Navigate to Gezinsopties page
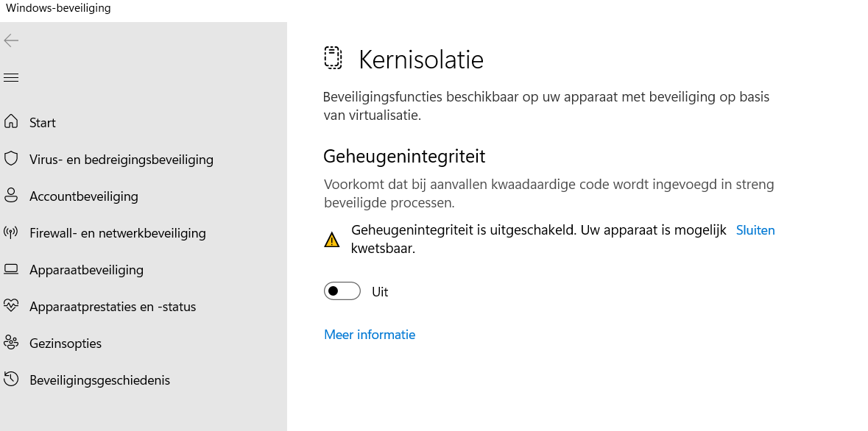 (66, 343)
